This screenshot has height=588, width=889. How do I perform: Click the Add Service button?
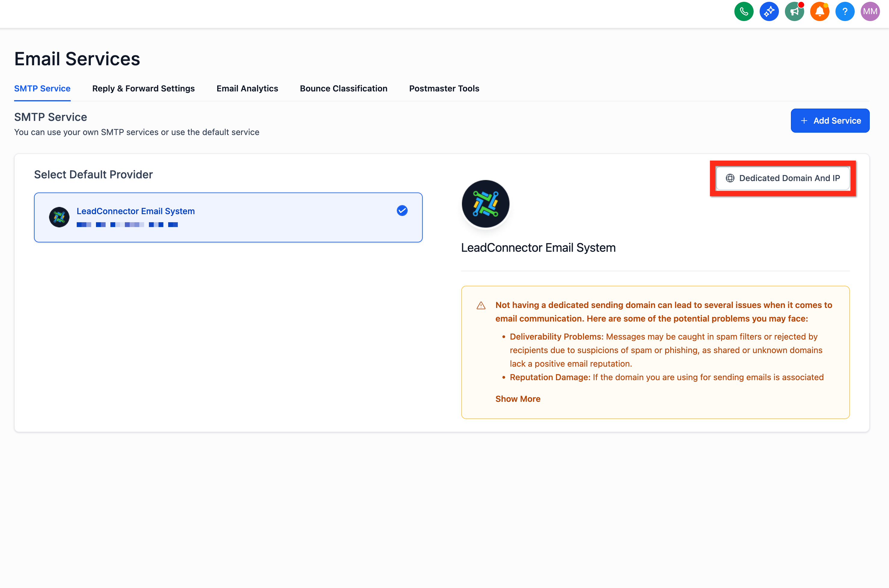[x=830, y=120]
